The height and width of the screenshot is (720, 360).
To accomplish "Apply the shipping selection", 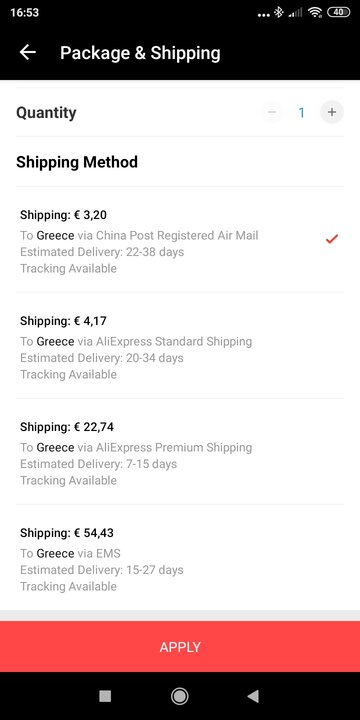I will pyautogui.click(x=180, y=647).
